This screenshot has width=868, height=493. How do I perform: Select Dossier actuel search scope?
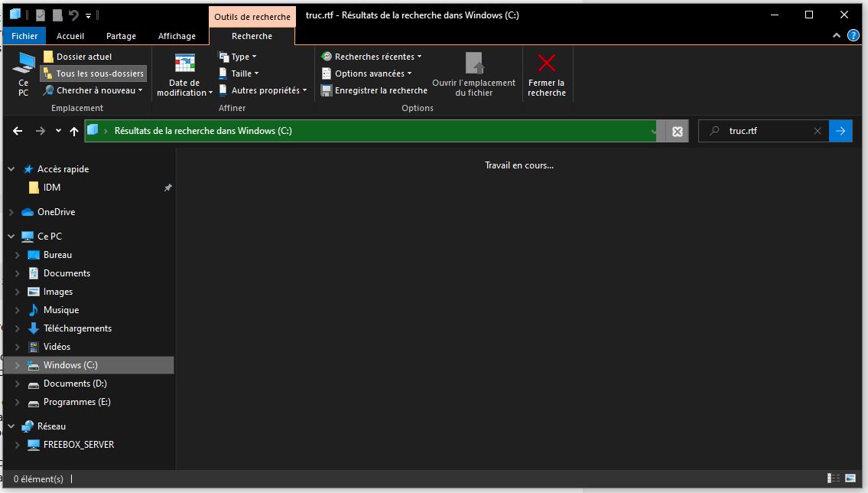pyautogui.click(x=77, y=57)
